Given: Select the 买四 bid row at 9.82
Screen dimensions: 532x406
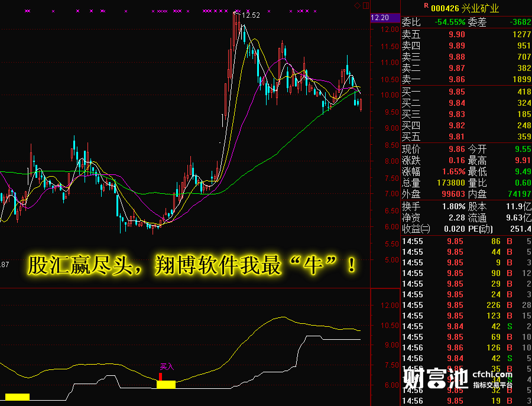Looking at the screenshot, I should (x=466, y=125).
